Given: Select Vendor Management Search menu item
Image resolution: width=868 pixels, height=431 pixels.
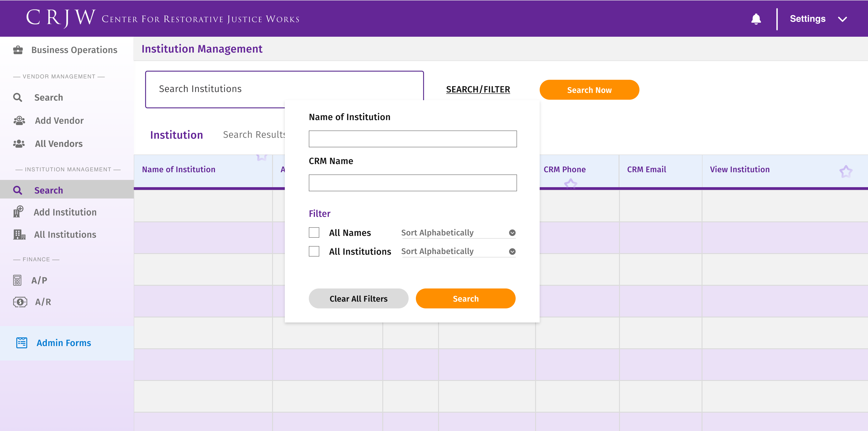Looking at the screenshot, I should click(x=49, y=97).
